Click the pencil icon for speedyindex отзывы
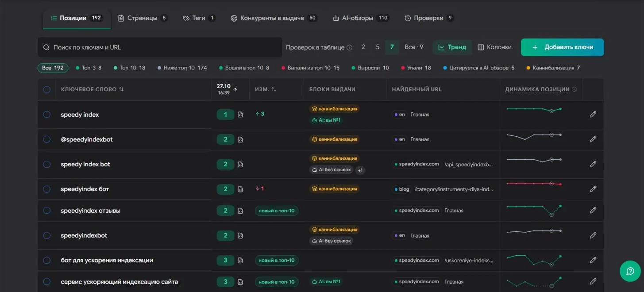Viewport: 644px width, 292px height. pyautogui.click(x=593, y=211)
